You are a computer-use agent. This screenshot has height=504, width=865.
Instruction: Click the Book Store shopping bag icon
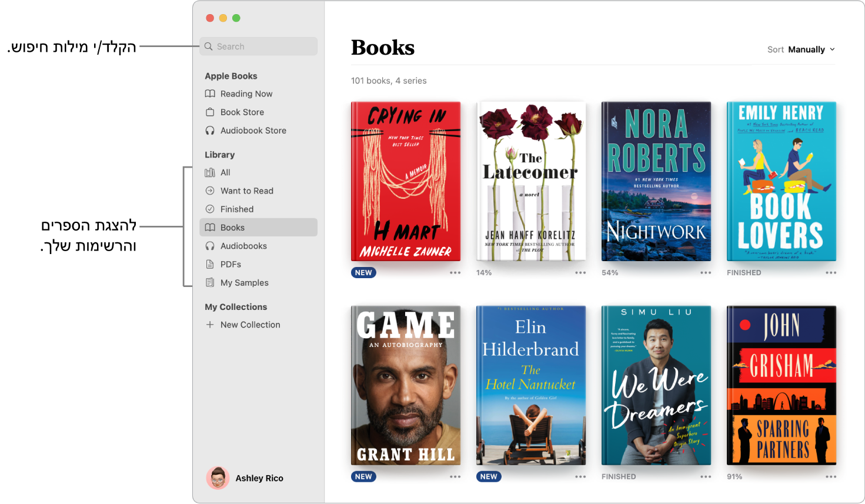(210, 112)
